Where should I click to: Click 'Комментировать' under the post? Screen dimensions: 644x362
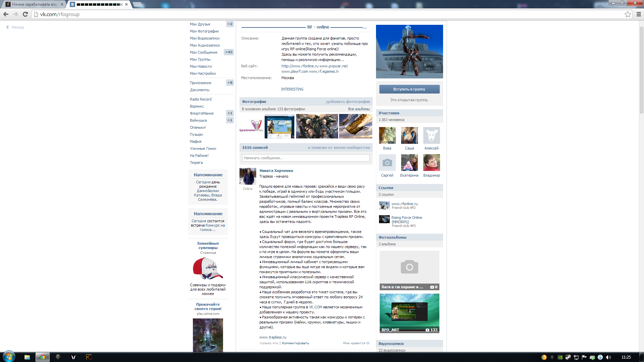[x=295, y=343]
